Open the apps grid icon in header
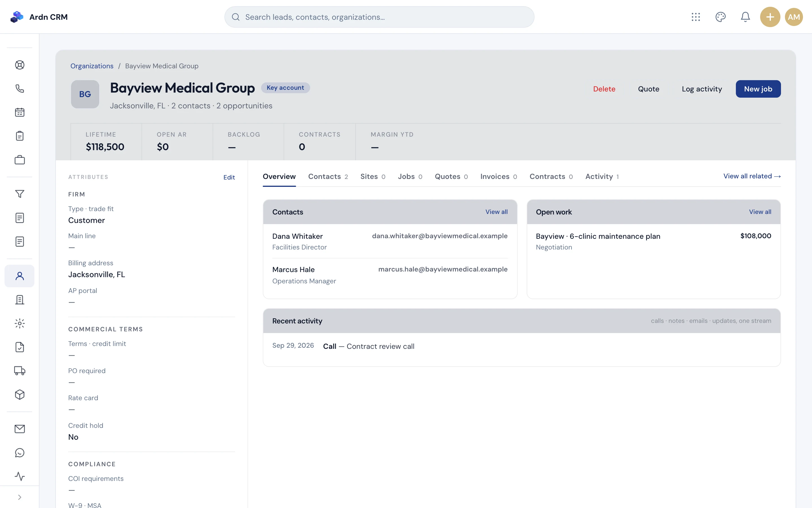The image size is (812, 508). tap(696, 17)
